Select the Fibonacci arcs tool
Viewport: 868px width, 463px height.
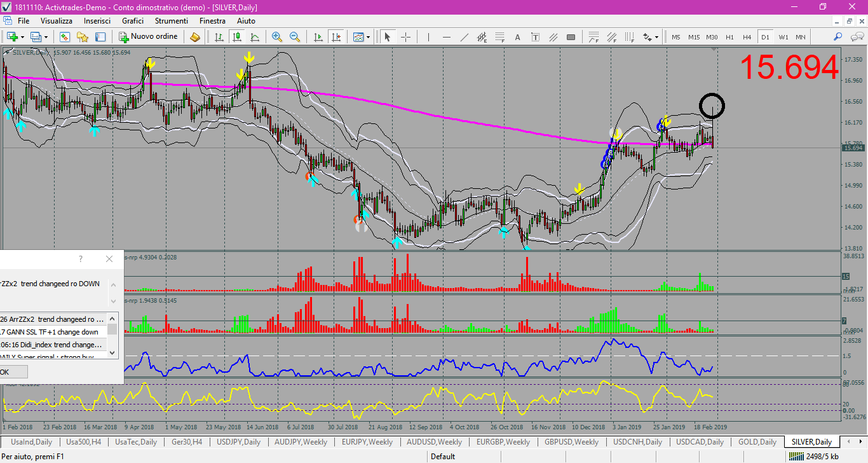(x=594, y=37)
